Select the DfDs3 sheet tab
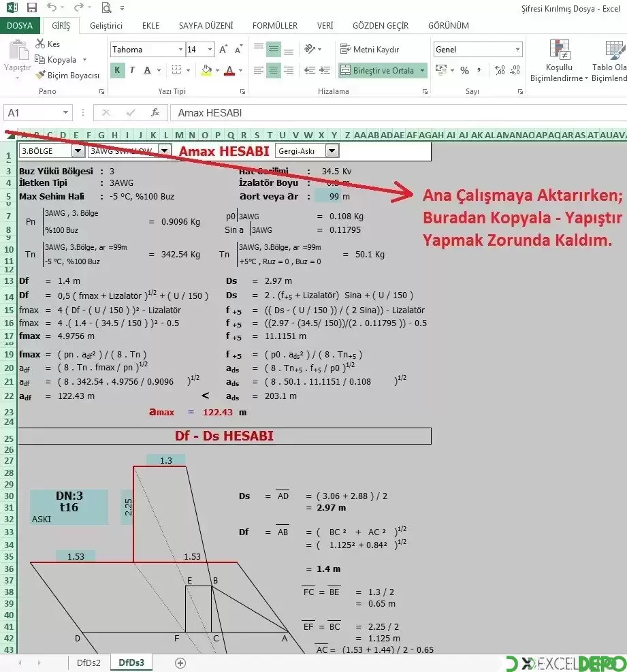The height and width of the screenshot is (672, 627). click(x=131, y=662)
